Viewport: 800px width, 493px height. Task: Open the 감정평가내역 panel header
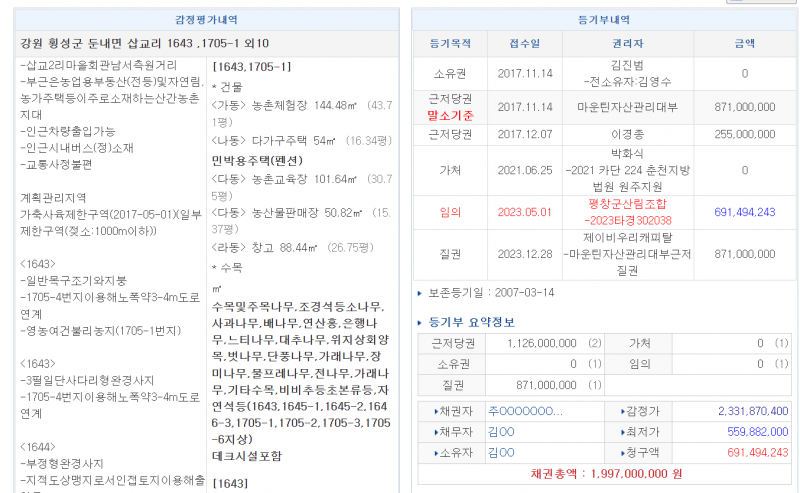click(x=205, y=18)
